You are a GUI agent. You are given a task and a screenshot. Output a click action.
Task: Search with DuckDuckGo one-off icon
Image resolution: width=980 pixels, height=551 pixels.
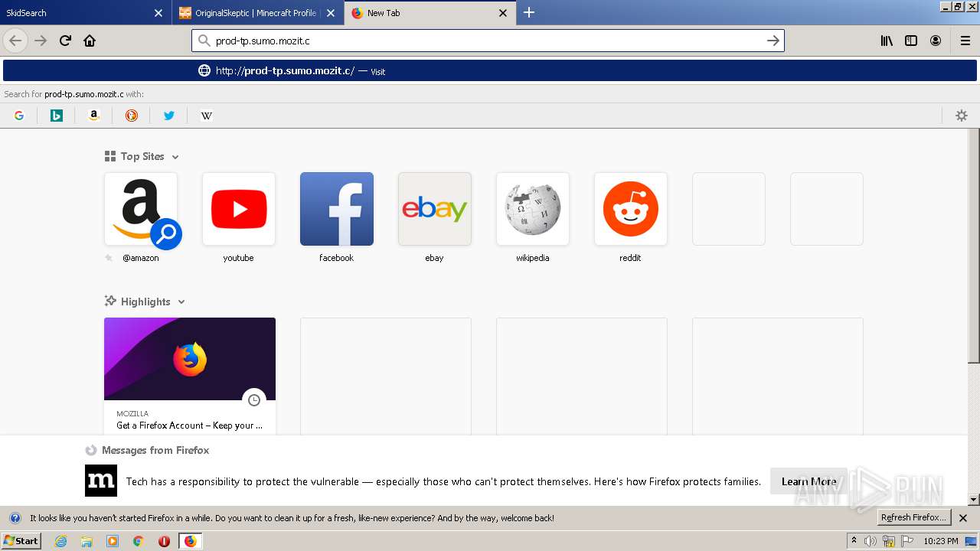[132, 116]
